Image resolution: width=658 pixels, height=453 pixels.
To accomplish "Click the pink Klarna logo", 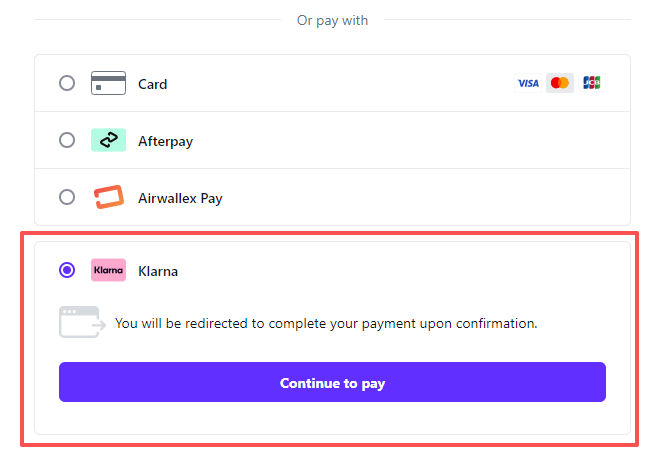I will click(x=108, y=270).
